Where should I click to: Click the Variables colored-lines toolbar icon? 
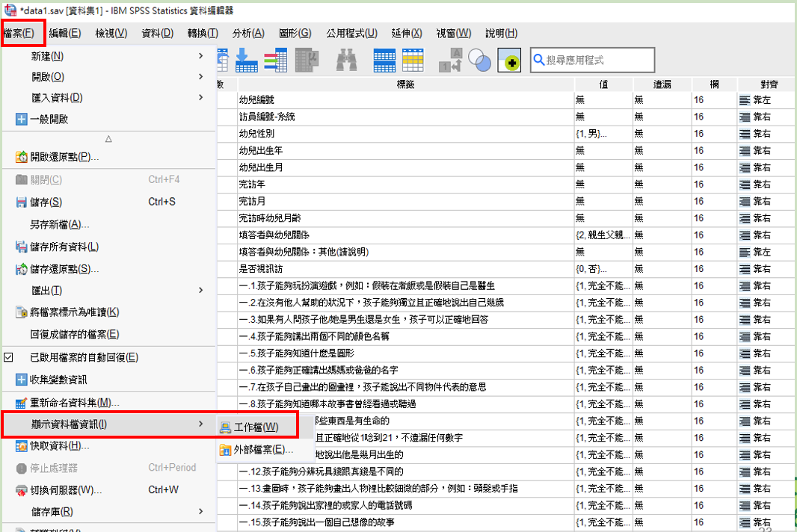275,61
